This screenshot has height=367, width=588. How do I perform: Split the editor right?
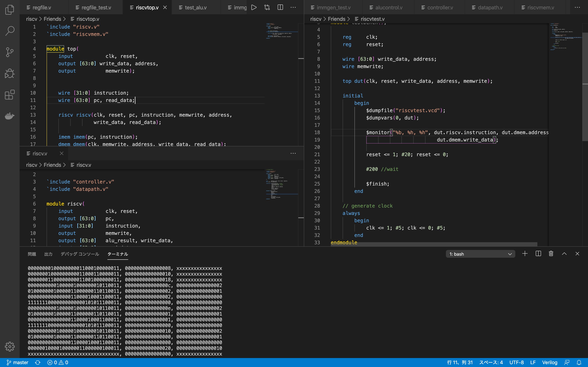tap(280, 8)
